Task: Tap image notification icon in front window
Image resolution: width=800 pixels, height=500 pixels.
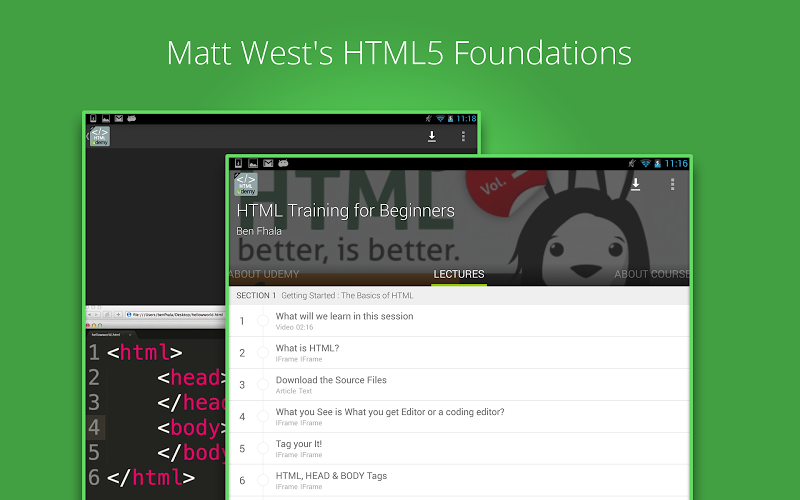Action: click(253, 163)
